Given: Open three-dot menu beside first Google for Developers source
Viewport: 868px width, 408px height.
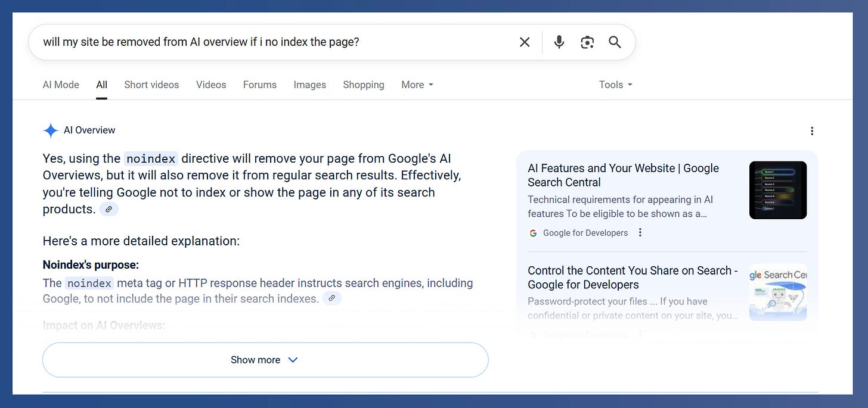Looking at the screenshot, I should tap(640, 233).
